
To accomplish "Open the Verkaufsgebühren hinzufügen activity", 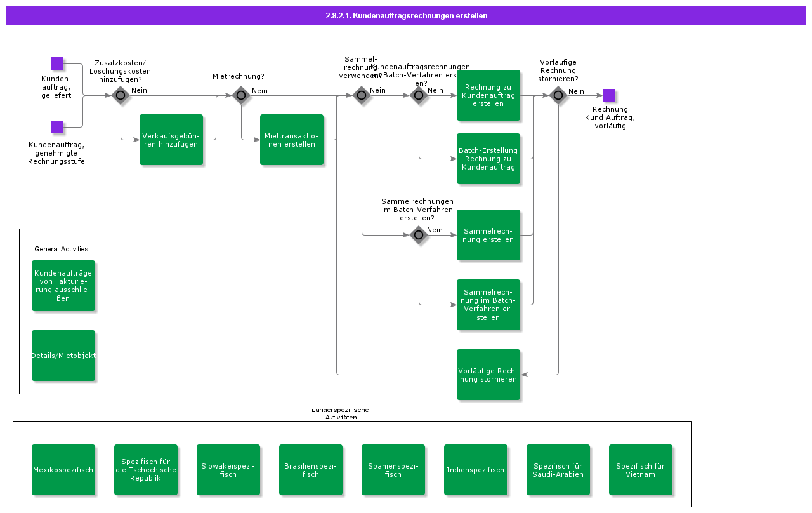I will (x=171, y=140).
